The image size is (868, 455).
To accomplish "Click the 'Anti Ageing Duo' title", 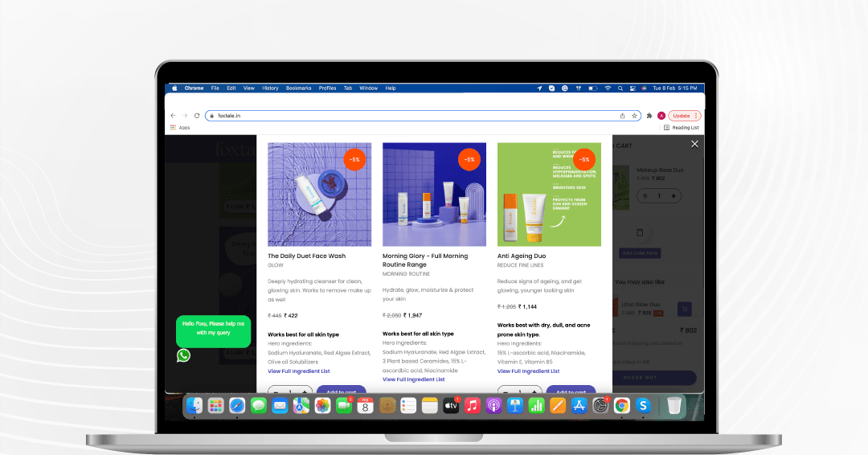I will point(522,256).
